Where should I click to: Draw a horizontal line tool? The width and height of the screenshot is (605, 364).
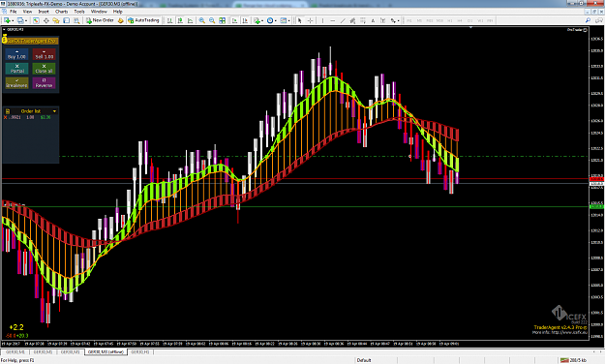[333, 20]
